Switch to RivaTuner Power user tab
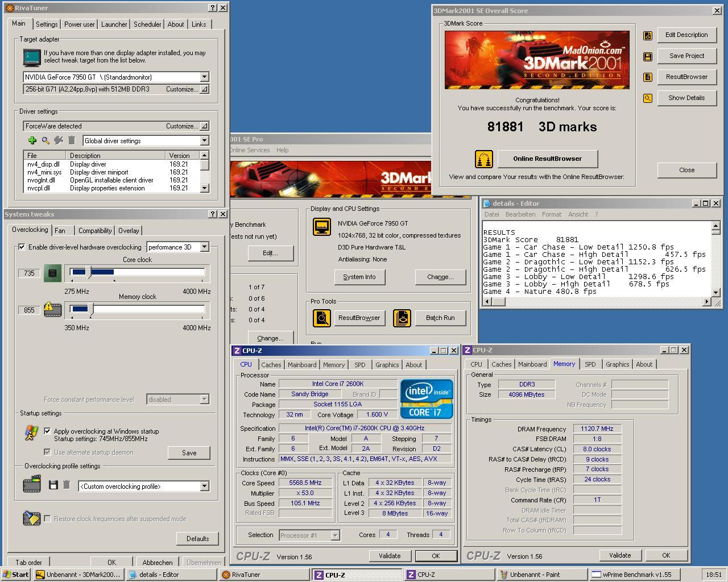This screenshot has width=728, height=582. 79,24
